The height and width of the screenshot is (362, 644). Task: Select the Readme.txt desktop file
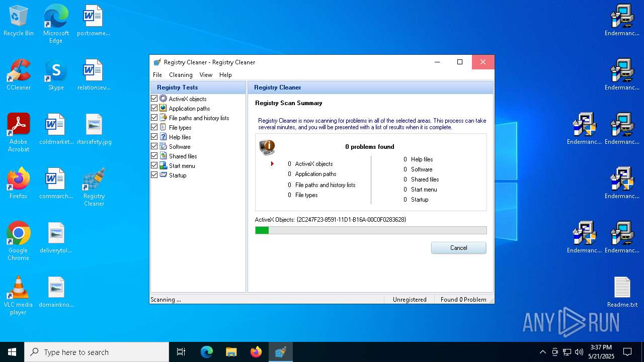tap(622, 292)
